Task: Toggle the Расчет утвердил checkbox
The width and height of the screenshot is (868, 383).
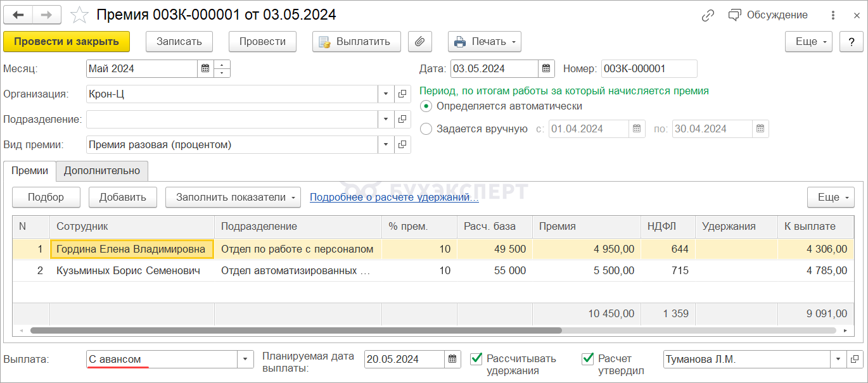Action: (587, 359)
